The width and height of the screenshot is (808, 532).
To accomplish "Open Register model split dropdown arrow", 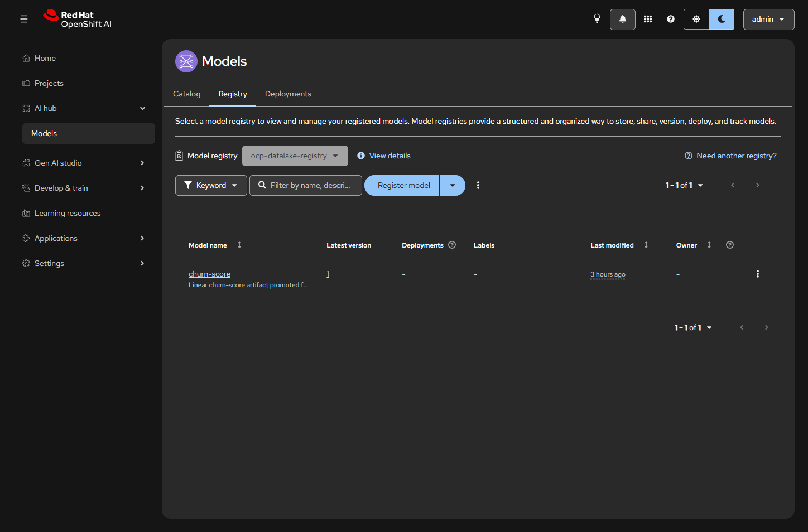I will pos(453,185).
